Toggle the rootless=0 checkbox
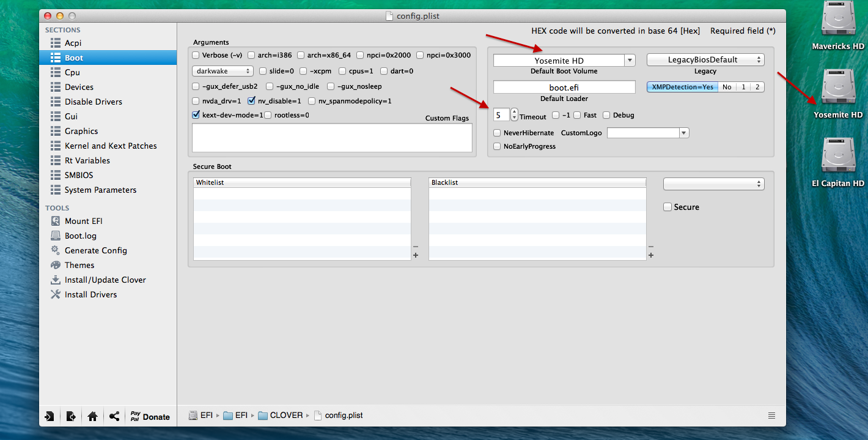The height and width of the screenshot is (440, 868). coord(268,115)
